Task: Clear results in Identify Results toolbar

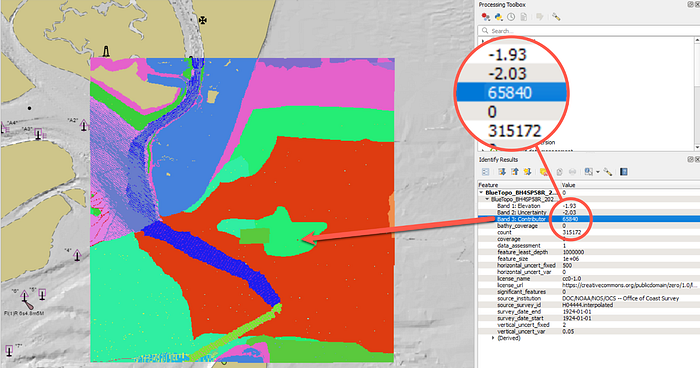Action: pyautogui.click(x=544, y=172)
